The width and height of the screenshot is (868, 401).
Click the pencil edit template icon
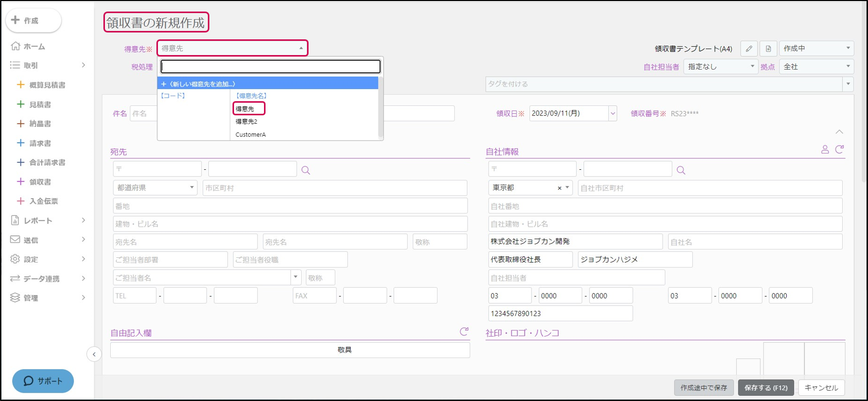coord(749,49)
